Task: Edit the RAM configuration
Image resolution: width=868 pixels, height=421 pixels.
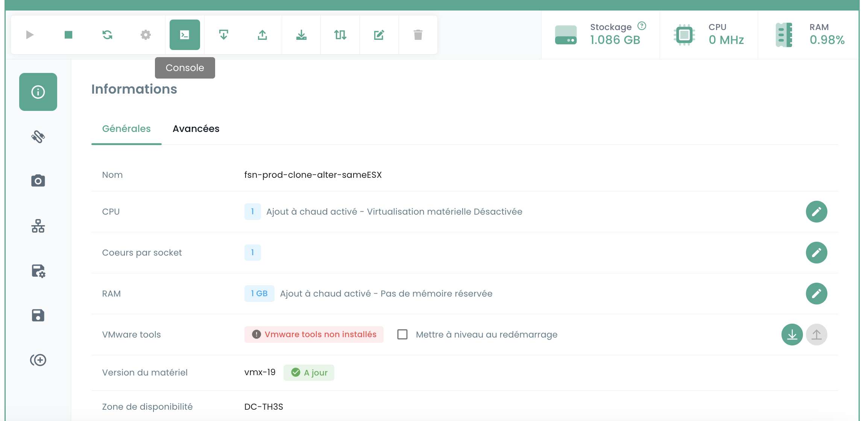Action: click(x=816, y=294)
